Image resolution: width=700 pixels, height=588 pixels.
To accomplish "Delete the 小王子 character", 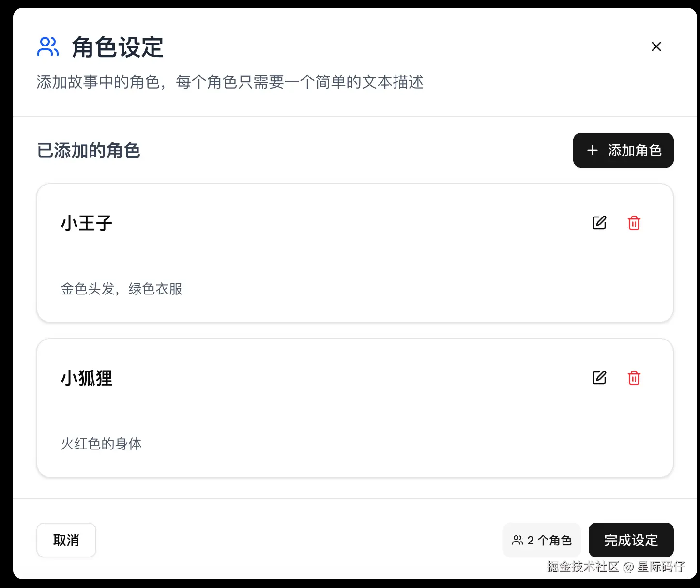I will click(634, 223).
